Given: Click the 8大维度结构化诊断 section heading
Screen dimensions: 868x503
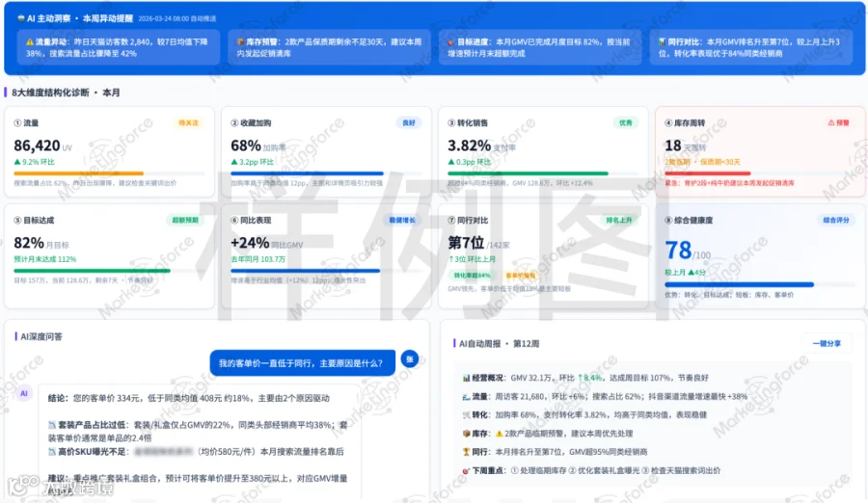Looking at the screenshot, I should pos(66,93).
